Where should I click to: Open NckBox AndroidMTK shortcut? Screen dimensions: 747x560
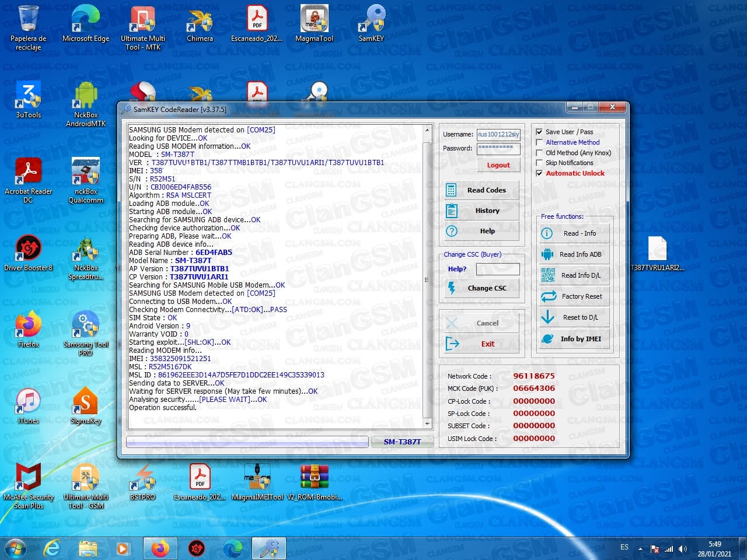coord(86,104)
